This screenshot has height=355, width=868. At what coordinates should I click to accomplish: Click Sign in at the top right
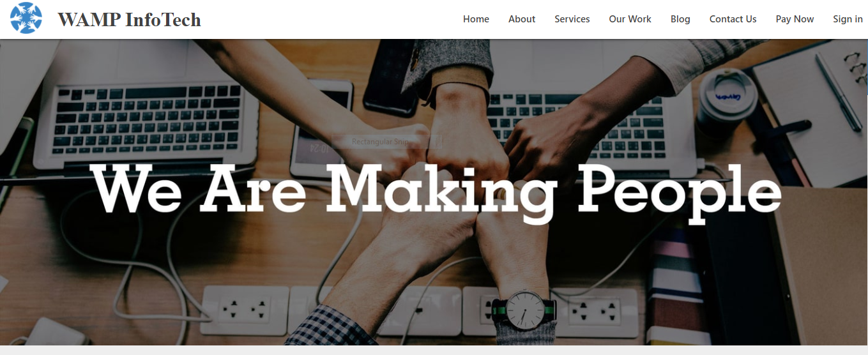[848, 19]
